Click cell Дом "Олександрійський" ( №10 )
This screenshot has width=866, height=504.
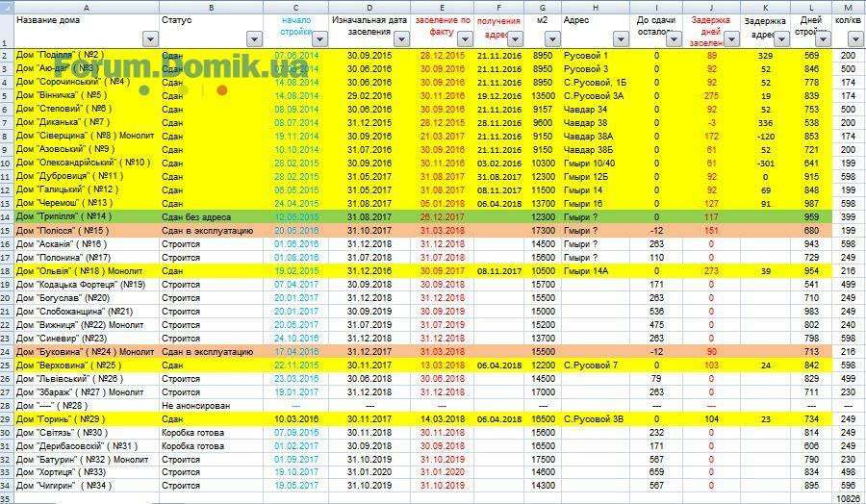[87, 163]
